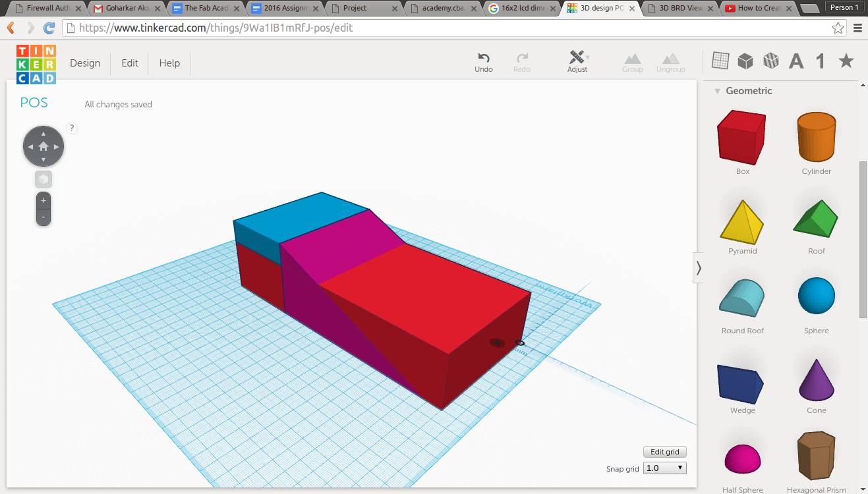Click the Group shapes icon

(633, 59)
